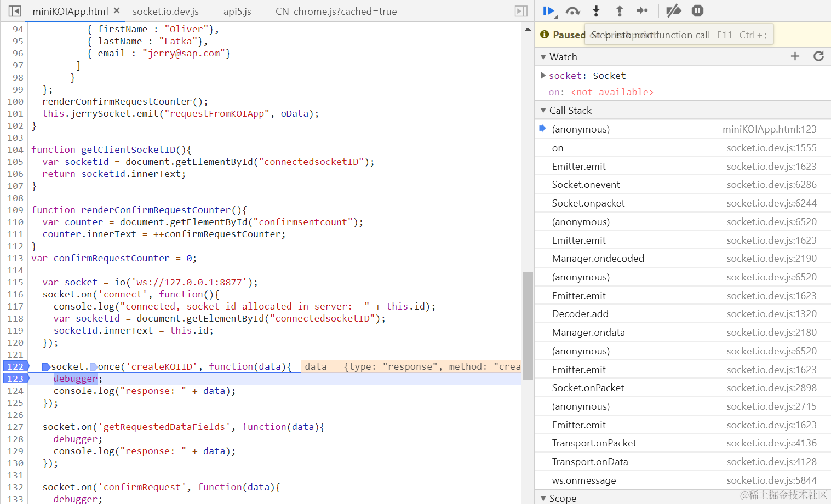Screen dimensions: 831x504
Task: Set breakpoint on line 124
Action: pyautogui.click(x=15, y=391)
